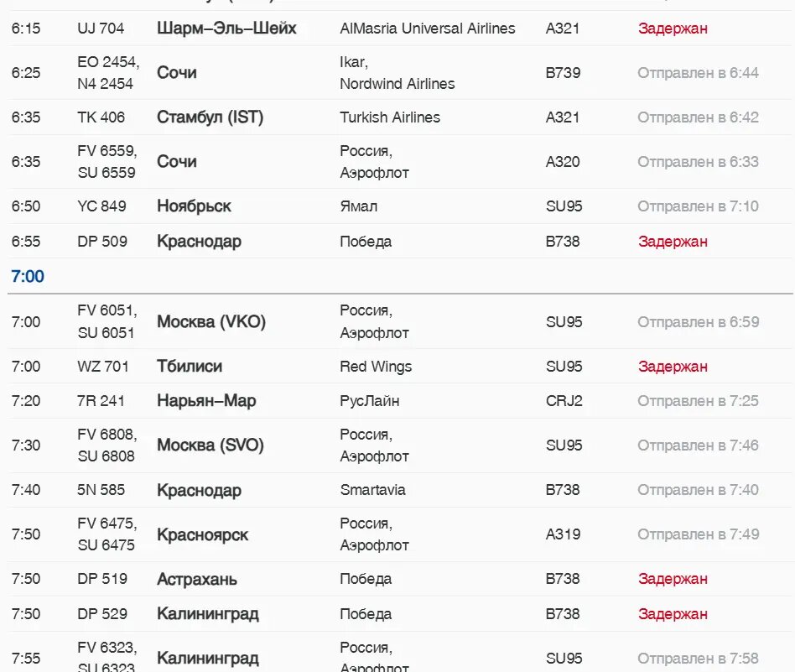Click the AlMasria Universal Airlines carrier name
795x672 pixels.
tap(428, 29)
